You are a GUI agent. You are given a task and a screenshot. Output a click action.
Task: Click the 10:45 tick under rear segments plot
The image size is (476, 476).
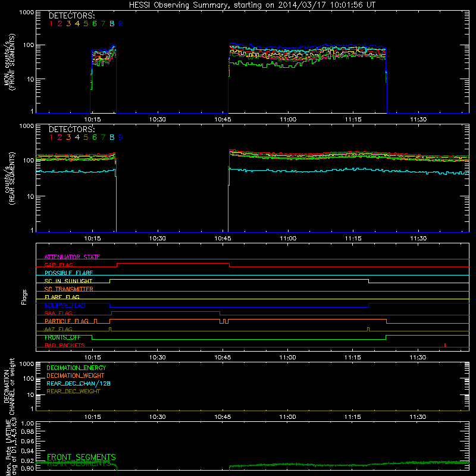[223, 239]
